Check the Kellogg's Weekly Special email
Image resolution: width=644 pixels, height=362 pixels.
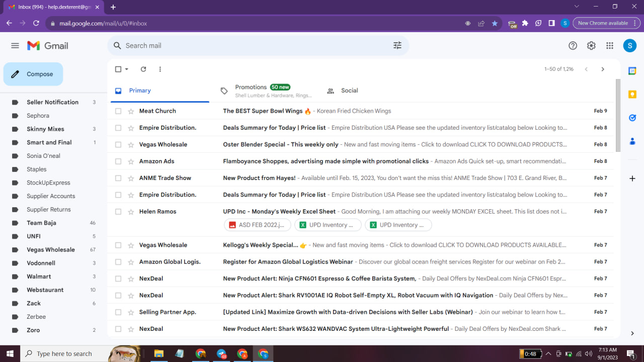118,245
